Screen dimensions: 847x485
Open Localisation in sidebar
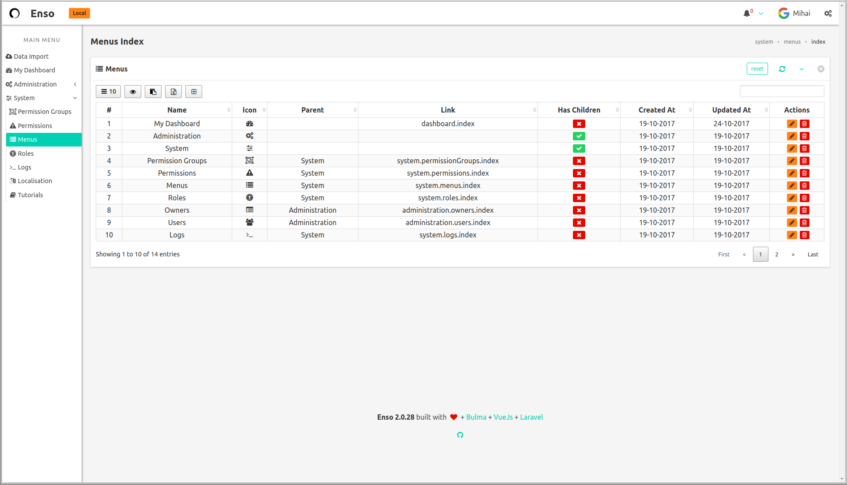tap(31, 181)
